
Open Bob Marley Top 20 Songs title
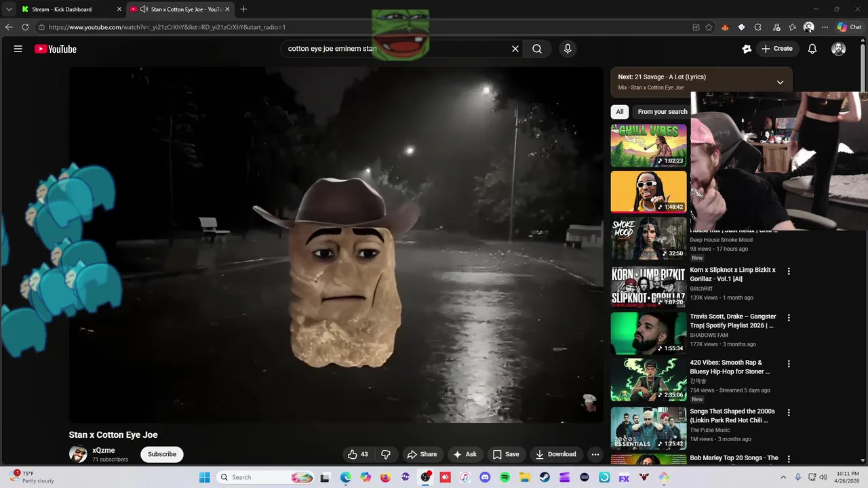[x=734, y=458]
